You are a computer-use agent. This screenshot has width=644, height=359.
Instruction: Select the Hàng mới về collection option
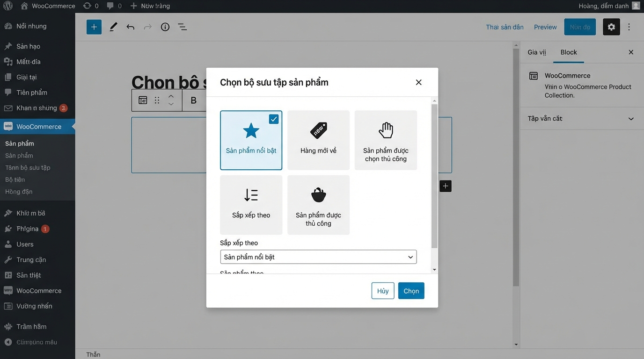click(318, 140)
